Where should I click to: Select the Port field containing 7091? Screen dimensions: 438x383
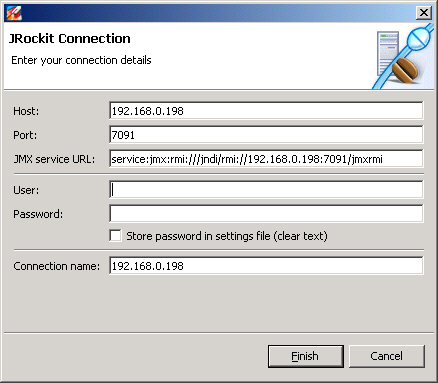coord(266,135)
